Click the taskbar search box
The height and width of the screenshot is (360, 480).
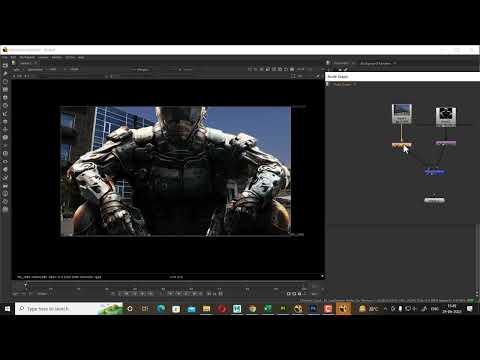coord(69,309)
